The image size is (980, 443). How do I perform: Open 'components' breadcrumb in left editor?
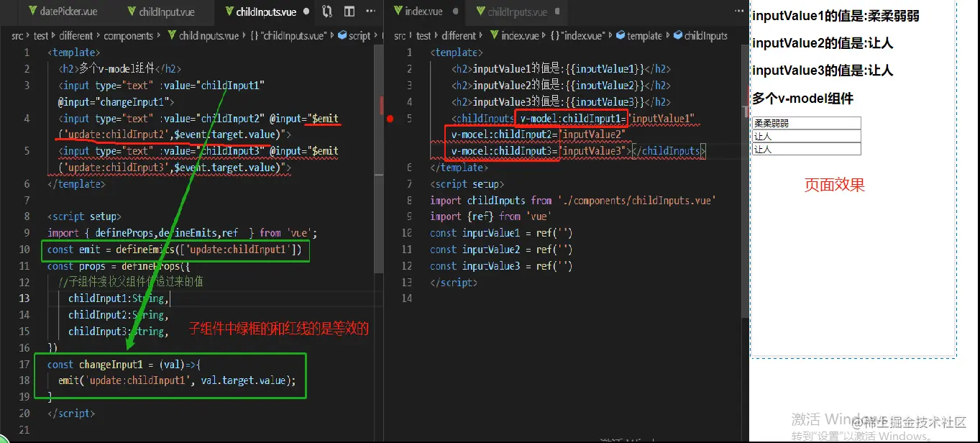pos(129,35)
